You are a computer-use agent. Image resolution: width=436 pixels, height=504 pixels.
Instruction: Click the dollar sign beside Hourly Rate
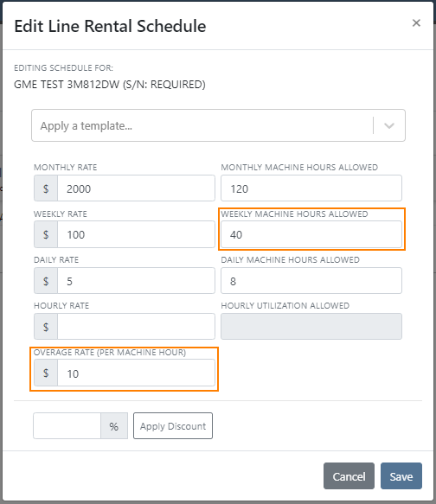click(x=46, y=327)
